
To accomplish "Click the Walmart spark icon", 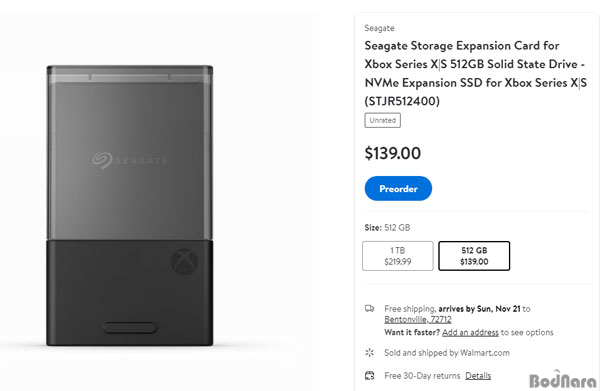I will coord(369,352).
